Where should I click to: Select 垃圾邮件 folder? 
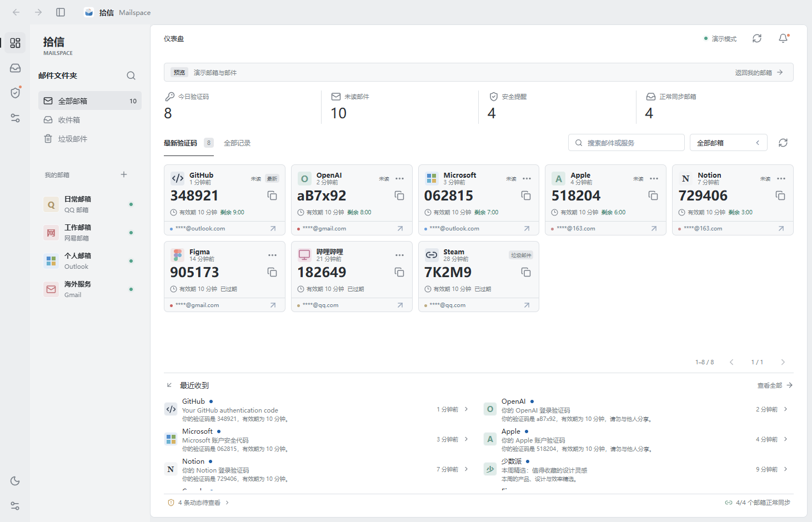[x=90, y=139]
